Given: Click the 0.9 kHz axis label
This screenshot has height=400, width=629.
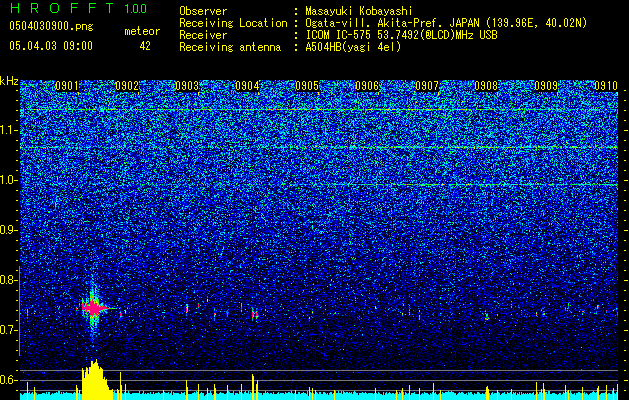Looking at the screenshot, I should (9, 230).
